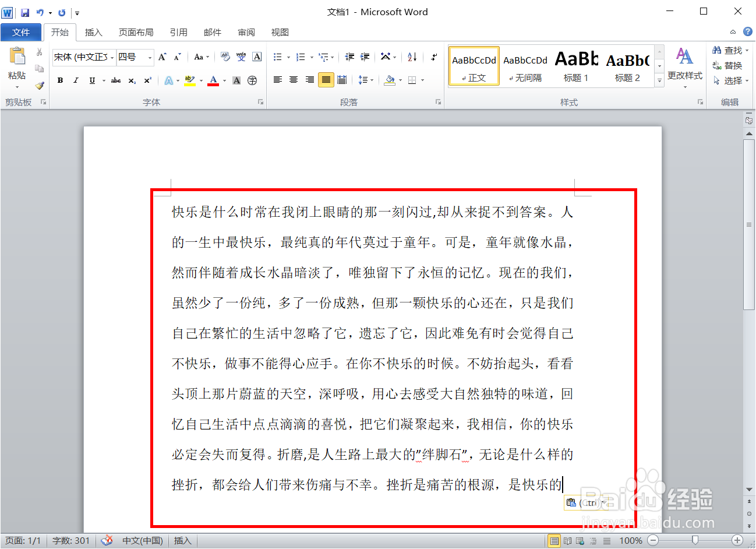
Task: Click the Clear Formatting eraser icon
Action: pyautogui.click(x=225, y=57)
